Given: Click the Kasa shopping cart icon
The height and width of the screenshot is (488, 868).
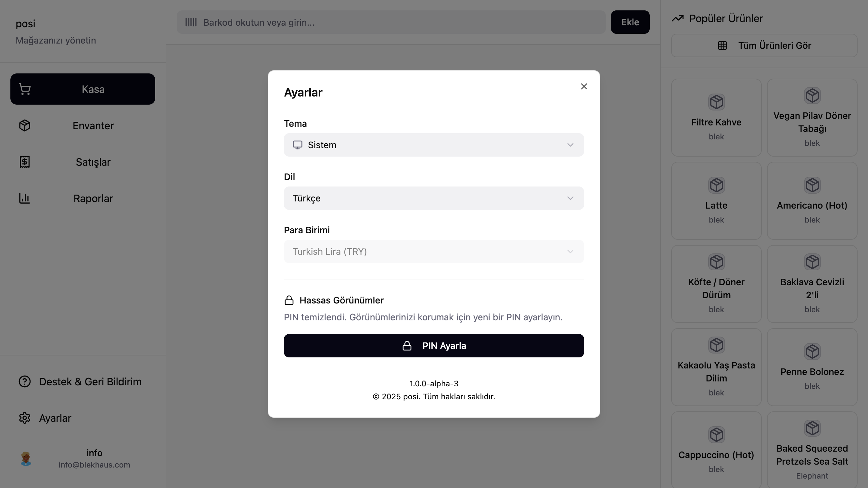Looking at the screenshot, I should [x=25, y=89].
